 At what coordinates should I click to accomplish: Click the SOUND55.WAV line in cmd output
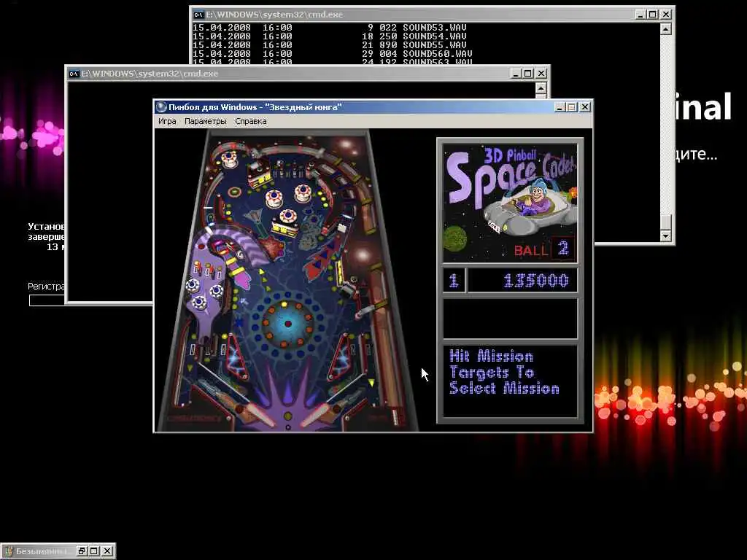pyautogui.click(x=330, y=45)
